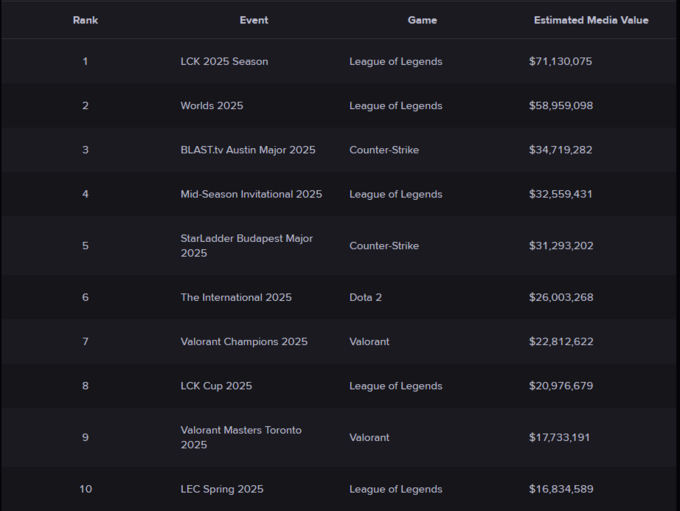Select the LCK 2025 Season event
Viewport: 680px width, 511px height.
(x=224, y=62)
